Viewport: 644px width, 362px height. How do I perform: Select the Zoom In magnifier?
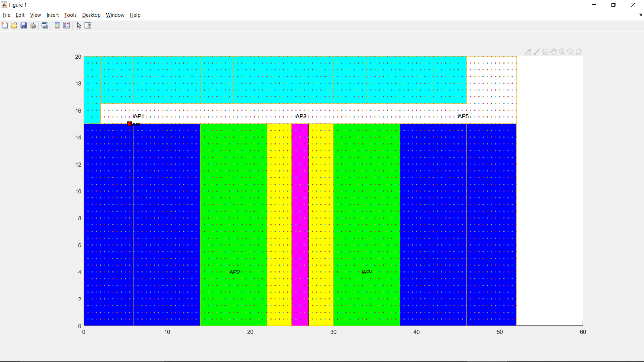tap(562, 52)
